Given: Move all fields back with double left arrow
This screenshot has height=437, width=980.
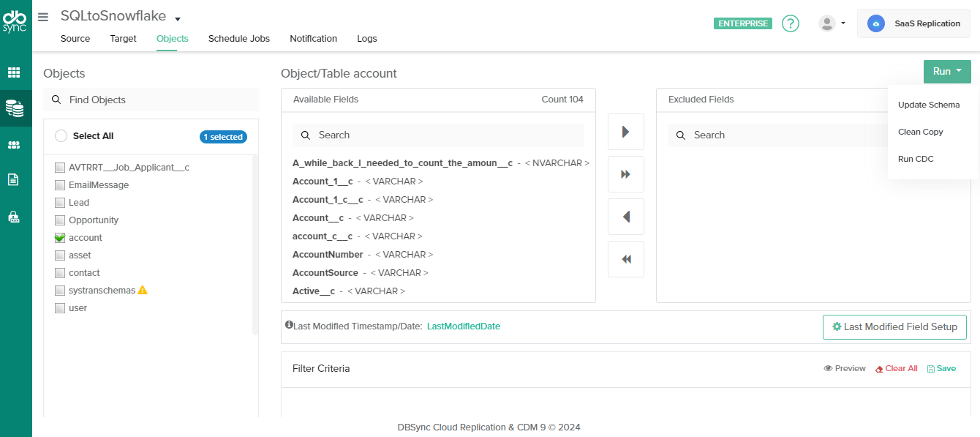Looking at the screenshot, I should (x=626, y=259).
